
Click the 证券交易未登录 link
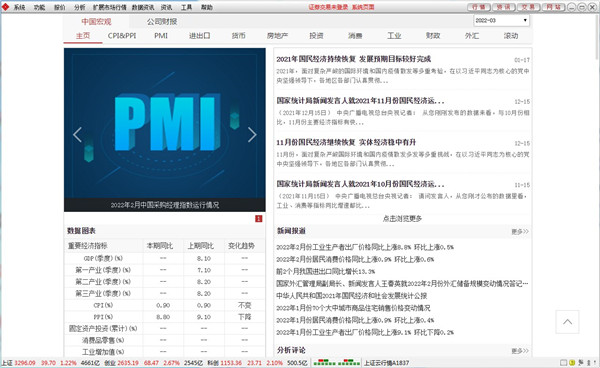coord(329,7)
